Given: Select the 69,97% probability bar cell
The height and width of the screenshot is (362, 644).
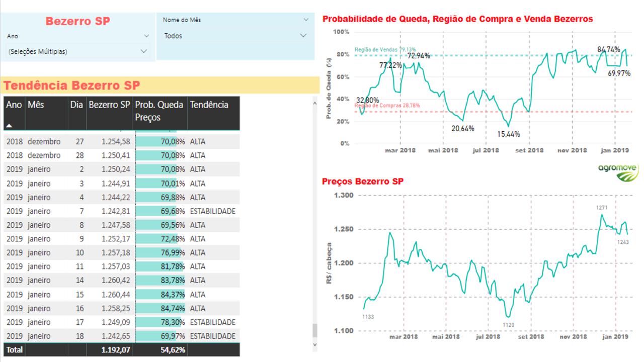Looking at the screenshot, I should click(160, 336).
